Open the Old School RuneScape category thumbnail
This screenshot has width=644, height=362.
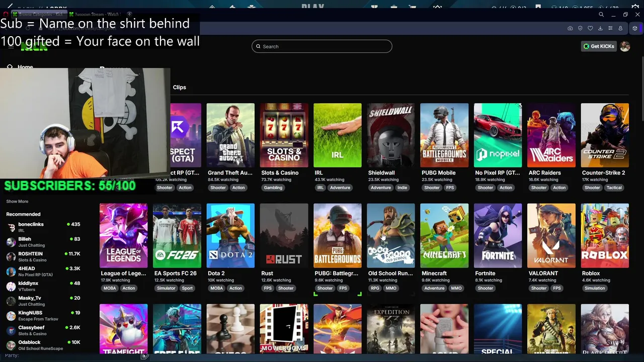pos(391,236)
